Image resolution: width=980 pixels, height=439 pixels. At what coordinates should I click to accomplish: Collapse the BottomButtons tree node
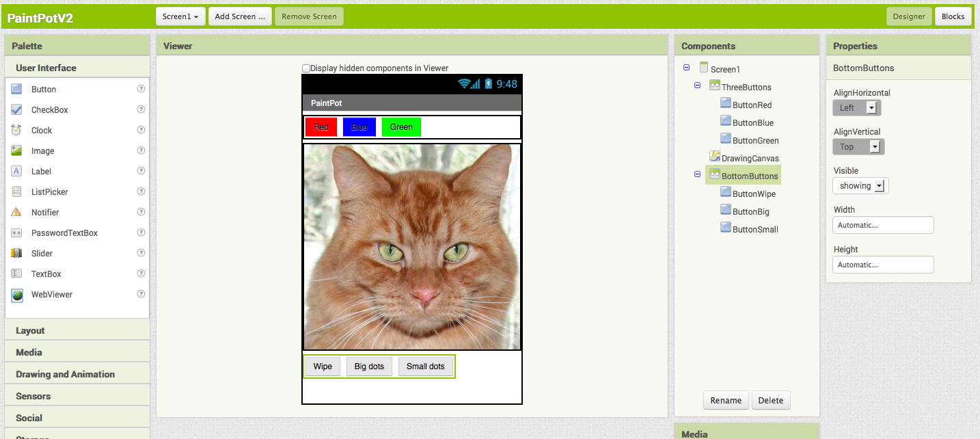(697, 174)
